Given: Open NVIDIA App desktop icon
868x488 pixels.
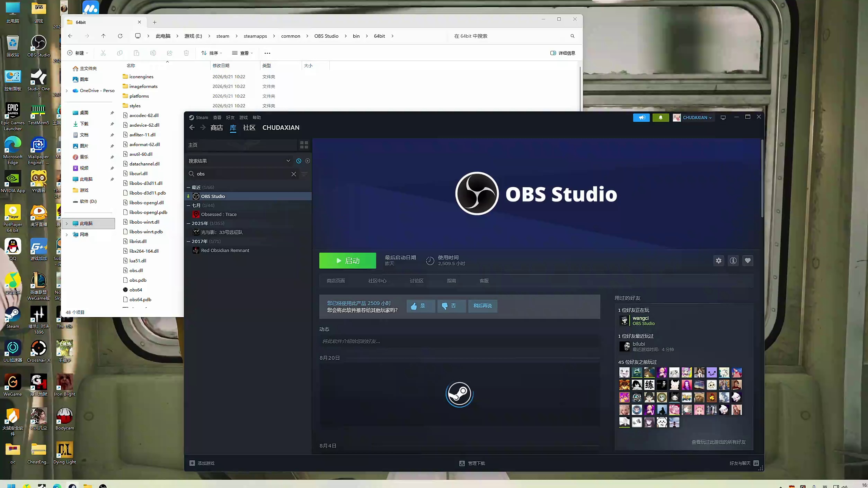Looking at the screenshot, I should click(13, 182).
